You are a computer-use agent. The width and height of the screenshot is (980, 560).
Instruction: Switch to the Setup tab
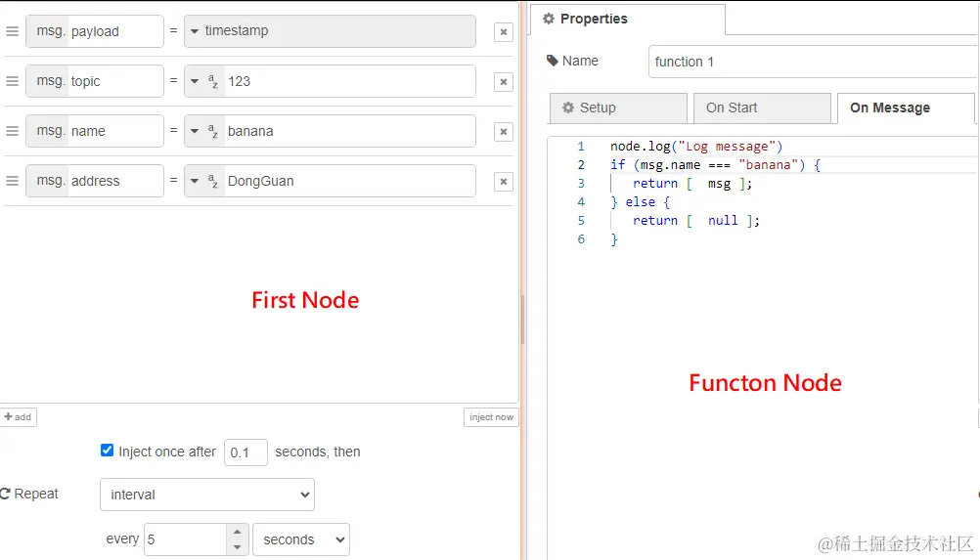(618, 108)
